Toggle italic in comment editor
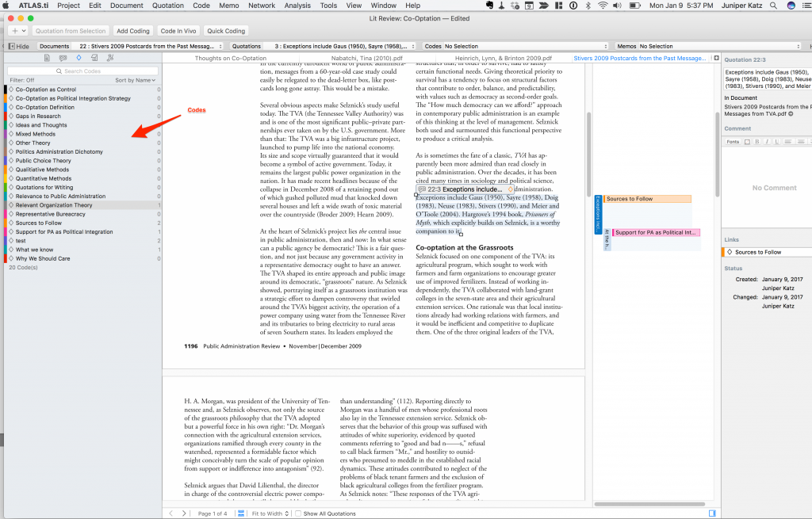The image size is (812, 519). click(767, 141)
